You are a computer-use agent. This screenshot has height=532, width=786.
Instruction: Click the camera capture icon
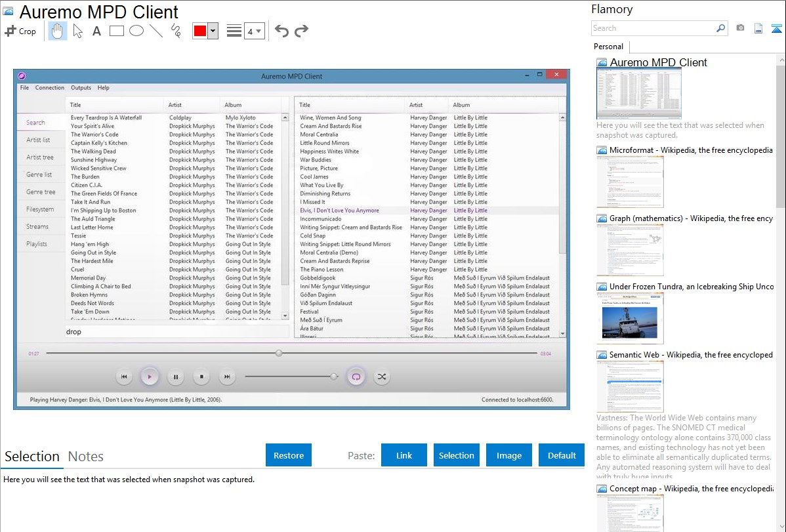pos(740,28)
